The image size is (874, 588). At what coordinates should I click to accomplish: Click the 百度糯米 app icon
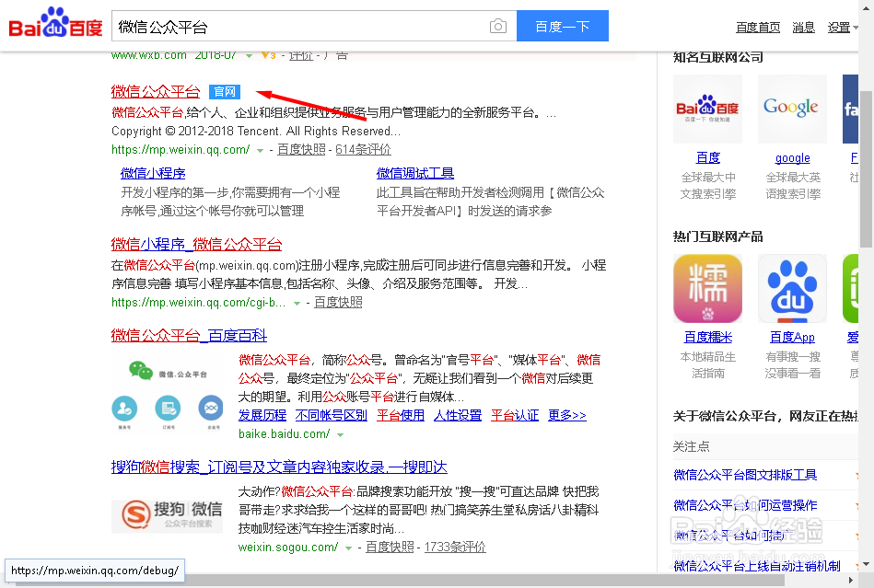point(708,288)
